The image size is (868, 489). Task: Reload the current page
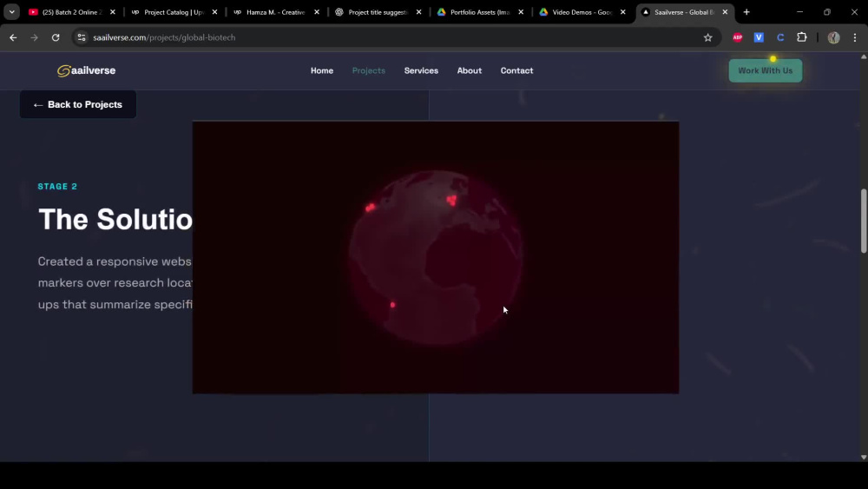(56, 37)
